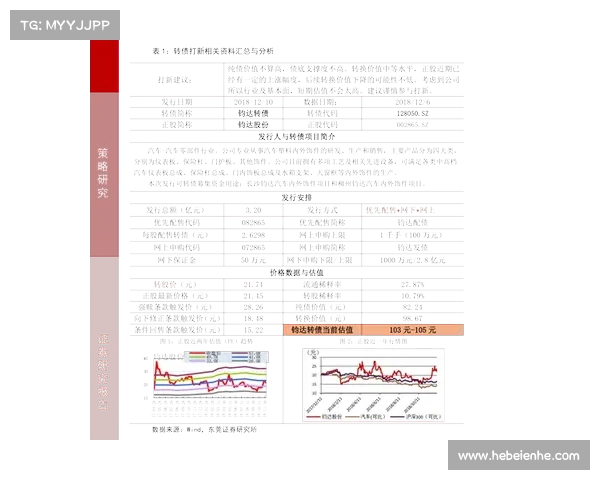Viewport: 600px width, 480px height.
Task: Select the data date value '2018/12/6'
Action: 412,102
